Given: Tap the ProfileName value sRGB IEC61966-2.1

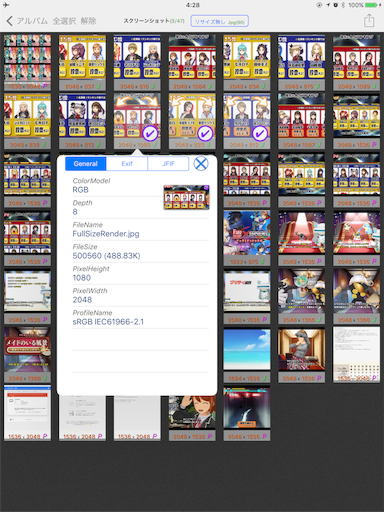Looking at the screenshot, I should (x=108, y=322).
